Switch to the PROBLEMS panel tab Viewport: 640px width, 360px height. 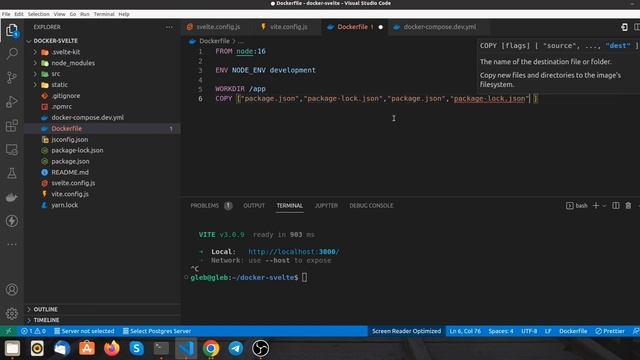click(x=204, y=206)
